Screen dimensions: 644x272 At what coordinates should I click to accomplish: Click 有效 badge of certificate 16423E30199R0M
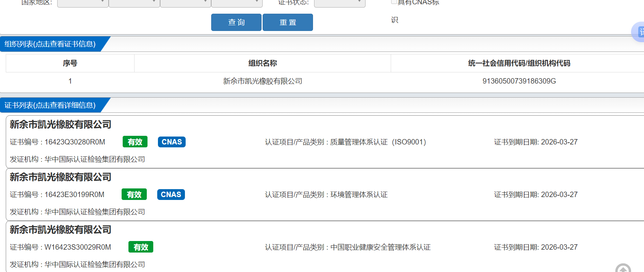point(134,195)
